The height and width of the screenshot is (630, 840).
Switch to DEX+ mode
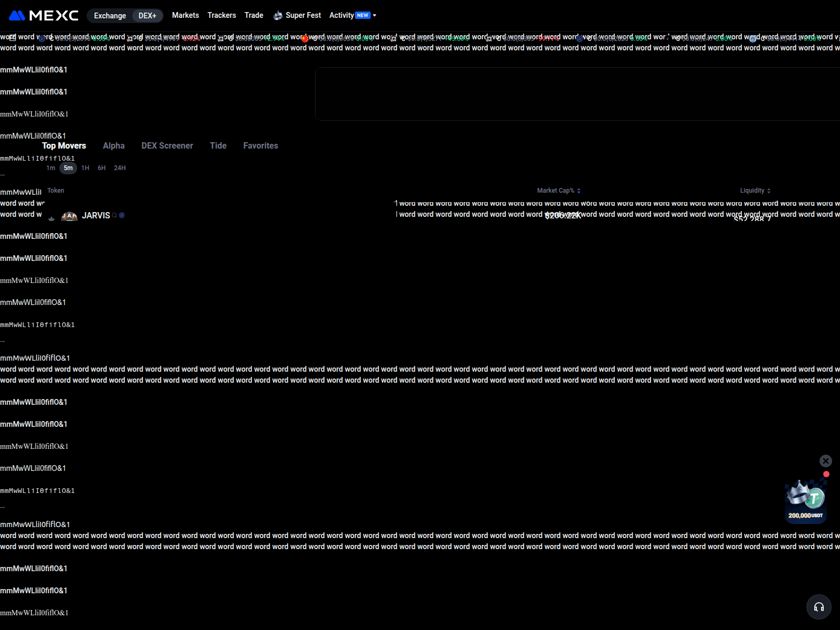pos(147,16)
